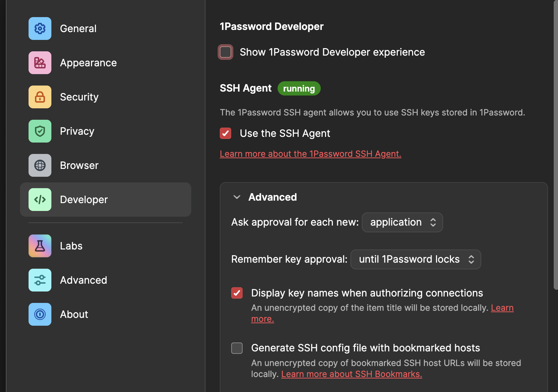Switch to the Labs settings label

(71, 246)
